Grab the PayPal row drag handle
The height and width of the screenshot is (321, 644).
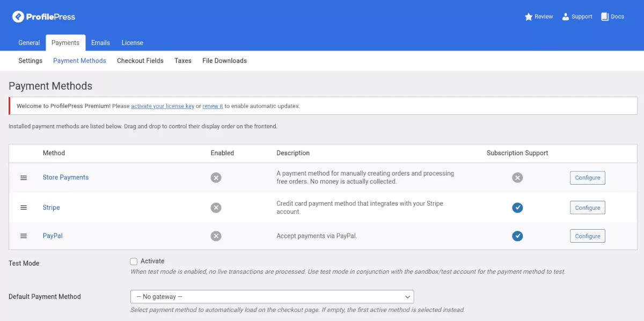pyautogui.click(x=24, y=236)
